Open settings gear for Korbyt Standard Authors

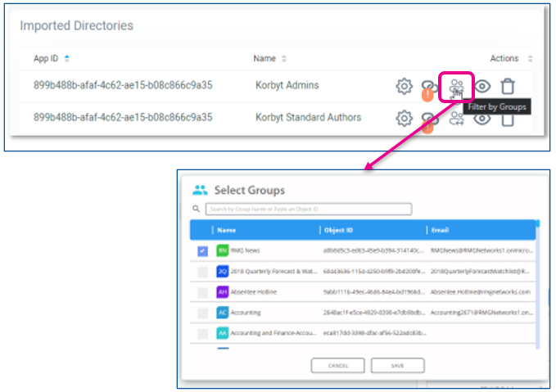[x=404, y=118]
